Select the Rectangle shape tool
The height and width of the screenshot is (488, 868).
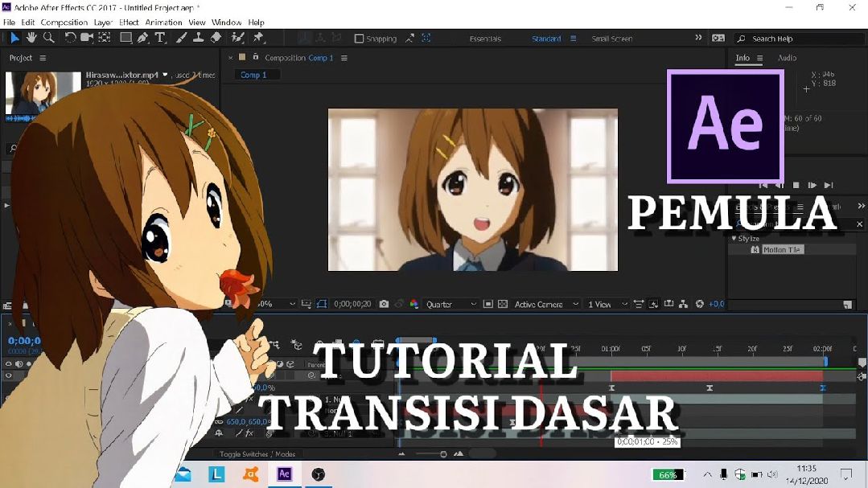(125, 38)
